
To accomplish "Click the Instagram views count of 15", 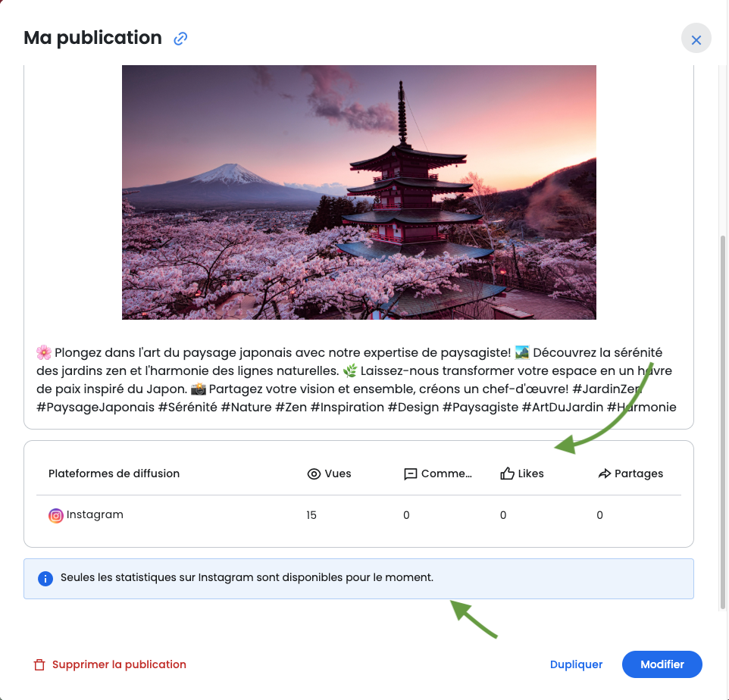I will 311,515.
